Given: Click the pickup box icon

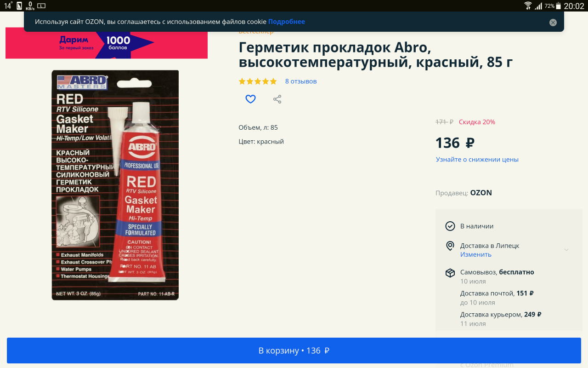Looking at the screenshot, I should click(x=450, y=273).
